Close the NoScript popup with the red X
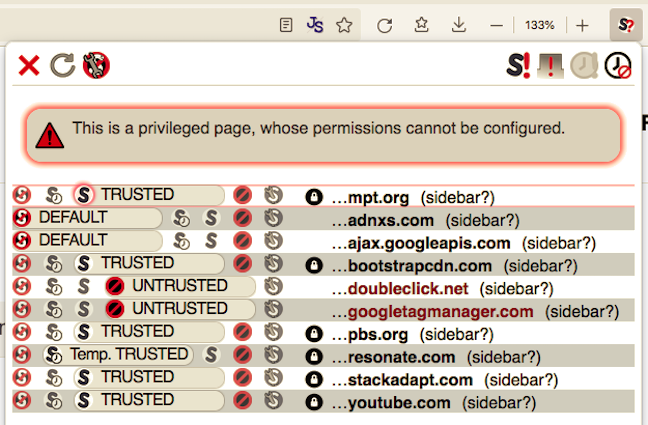This screenshot has height=425, width=648. coord(29,65)
